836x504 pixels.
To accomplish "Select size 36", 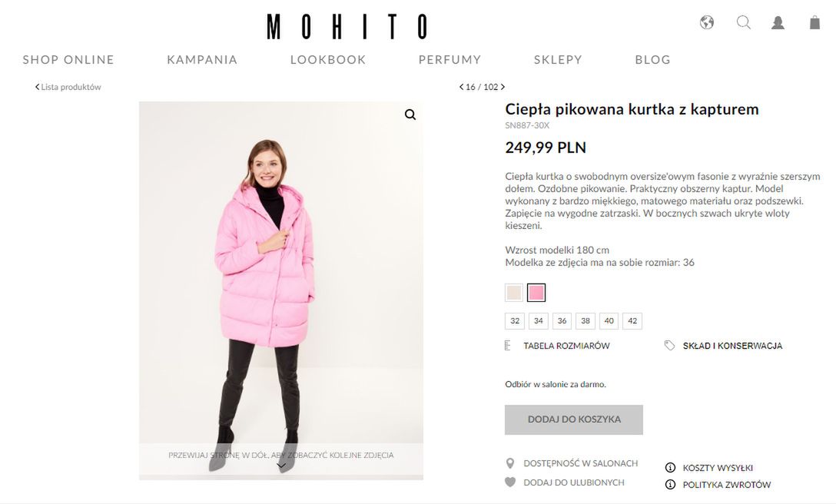I will point(562,321).
